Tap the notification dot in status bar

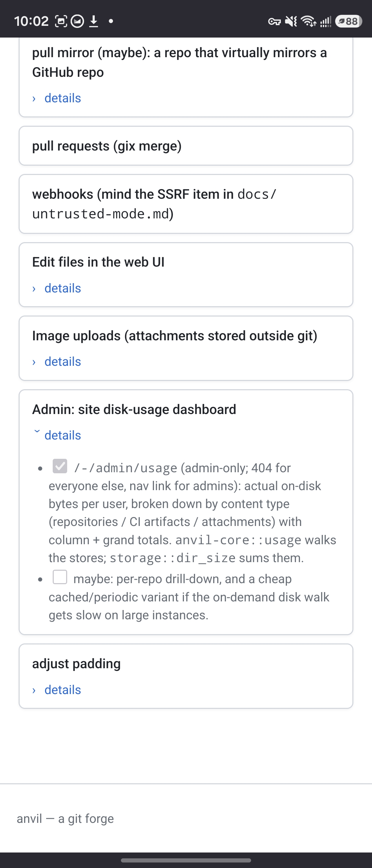point(111,21)
